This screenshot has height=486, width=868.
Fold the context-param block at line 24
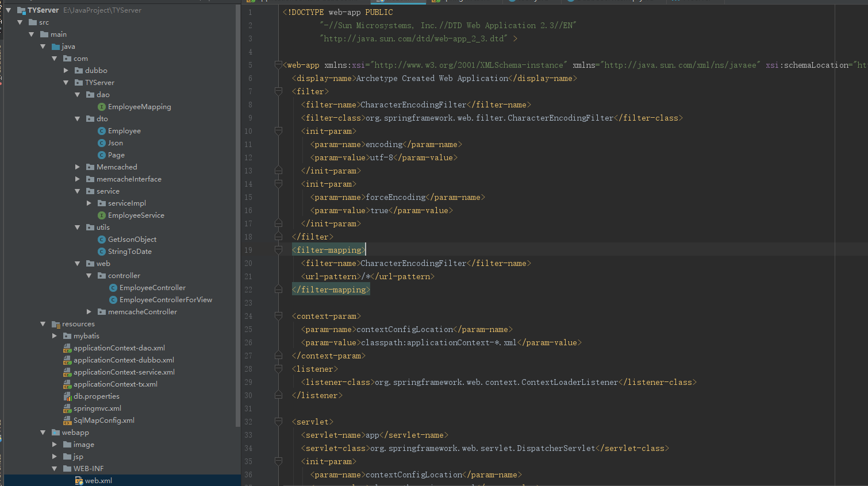coord(278,316)
